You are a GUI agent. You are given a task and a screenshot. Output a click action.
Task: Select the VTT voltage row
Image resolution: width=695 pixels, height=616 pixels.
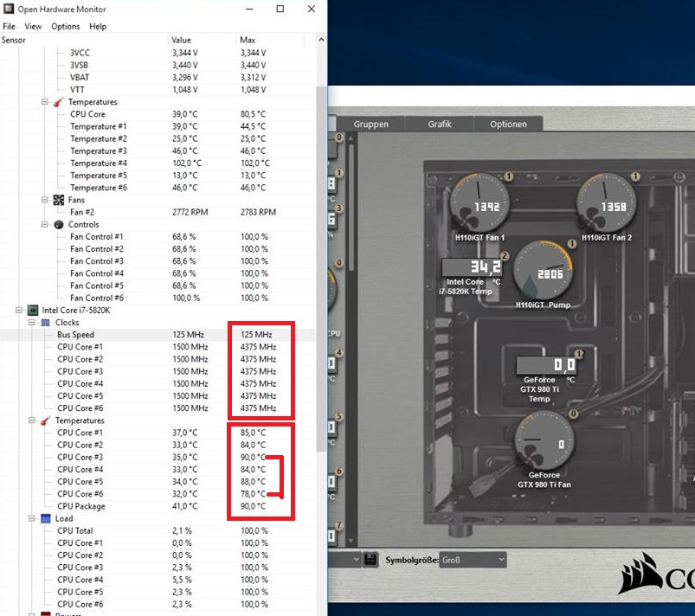click(x=158, y=89)
